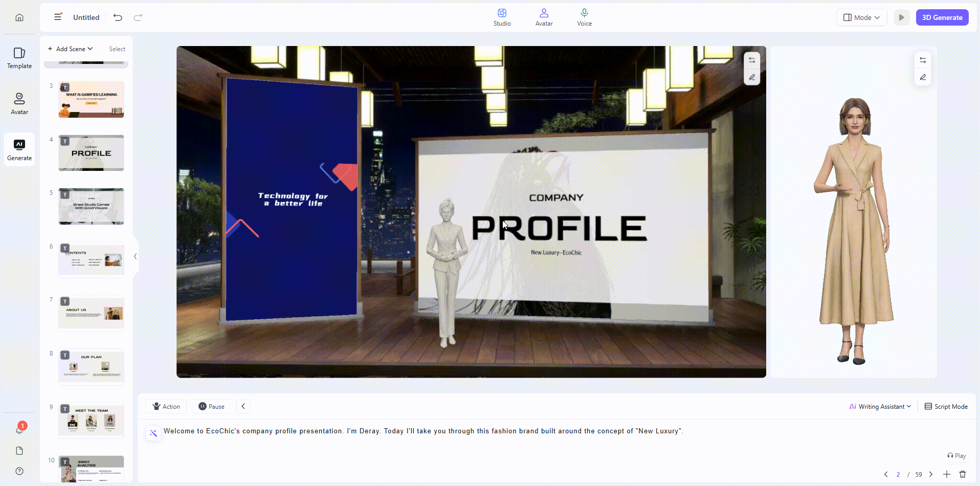The image size is (980, 486).
Task: Click Select in scene panel
Action: point(117,49)
